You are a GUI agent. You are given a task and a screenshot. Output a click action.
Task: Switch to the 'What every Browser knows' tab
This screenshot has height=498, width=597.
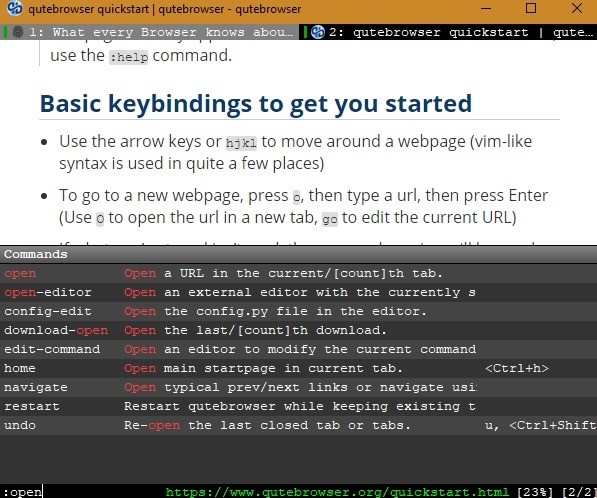click(x=149, y=32)
